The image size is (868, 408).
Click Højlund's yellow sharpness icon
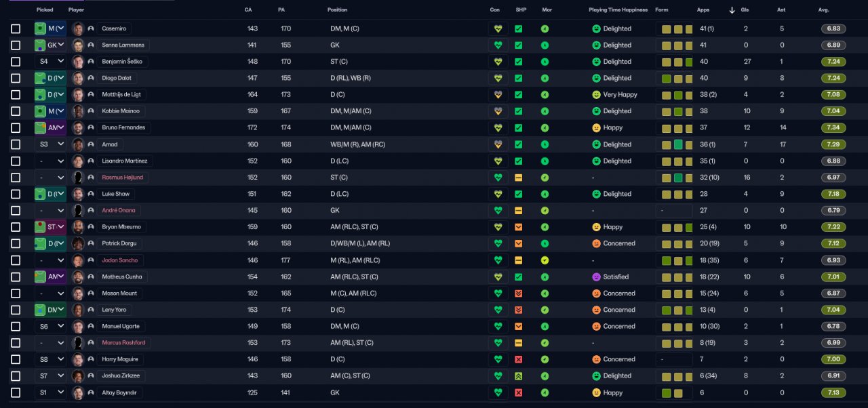click(518, 178)
